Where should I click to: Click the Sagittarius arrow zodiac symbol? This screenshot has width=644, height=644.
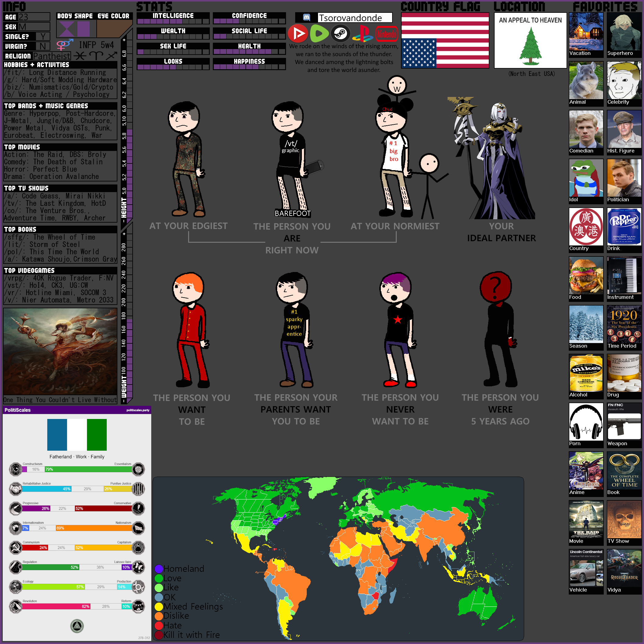coord(111,56)
